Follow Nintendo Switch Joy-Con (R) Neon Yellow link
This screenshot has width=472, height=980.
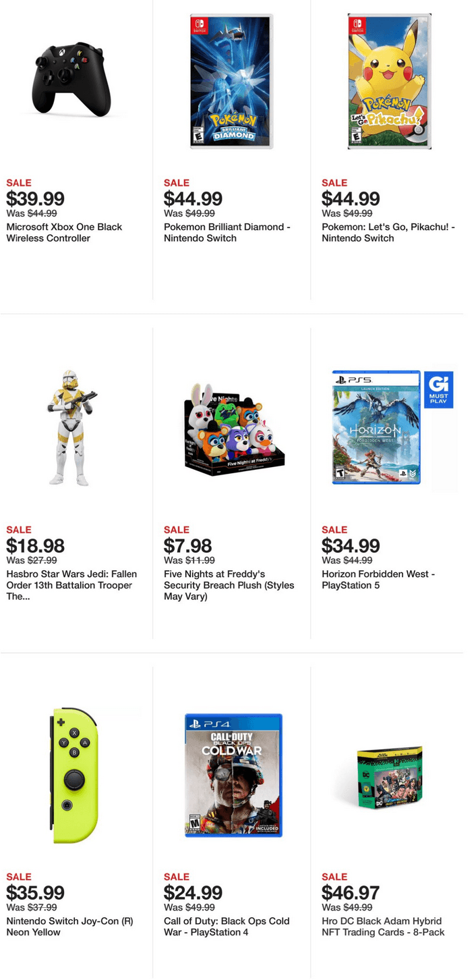coord(69,926)
